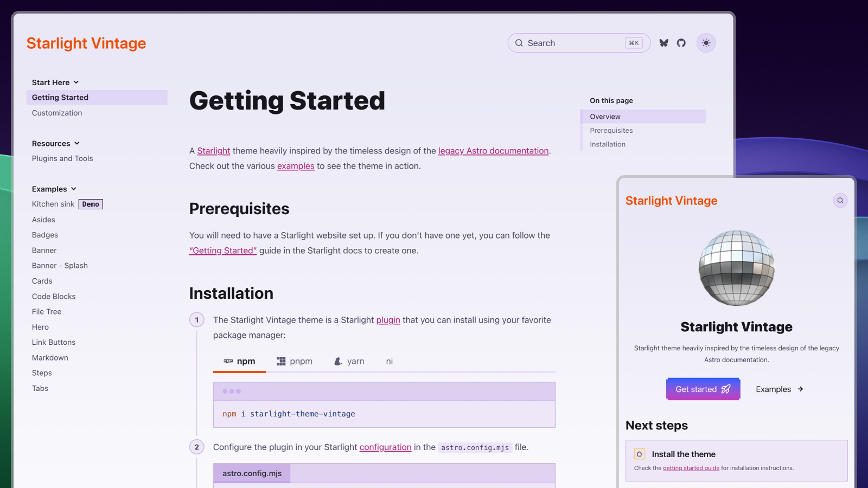The width and height of the screenshot is (868, 488).
Task: Open the File Tree example
Action: (47, 312)
